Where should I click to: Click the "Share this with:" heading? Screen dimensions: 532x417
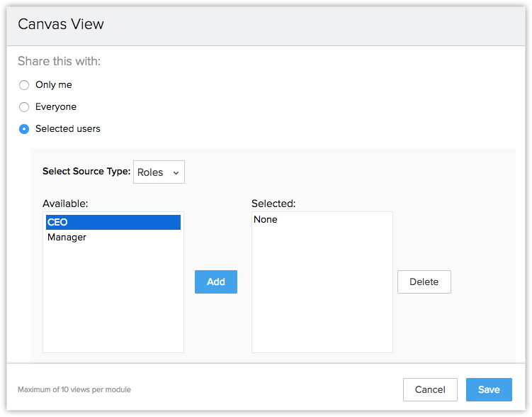[x=59, y=61]
